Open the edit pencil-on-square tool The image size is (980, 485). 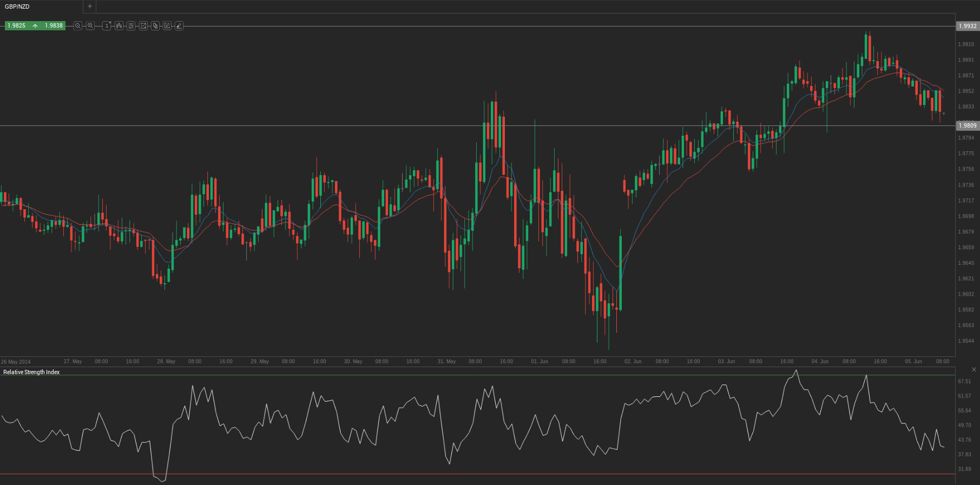167,26
